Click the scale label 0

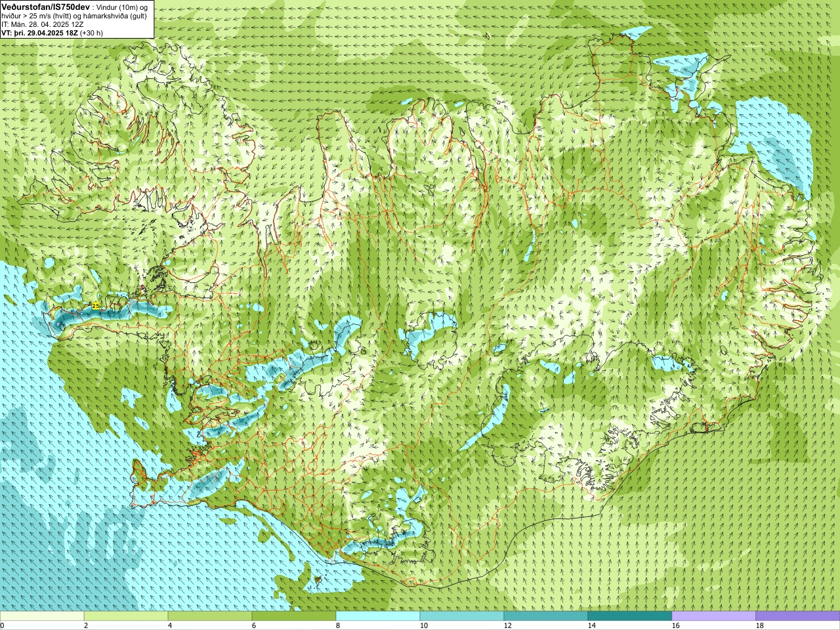pyautogui.click(x=3, y=626)
